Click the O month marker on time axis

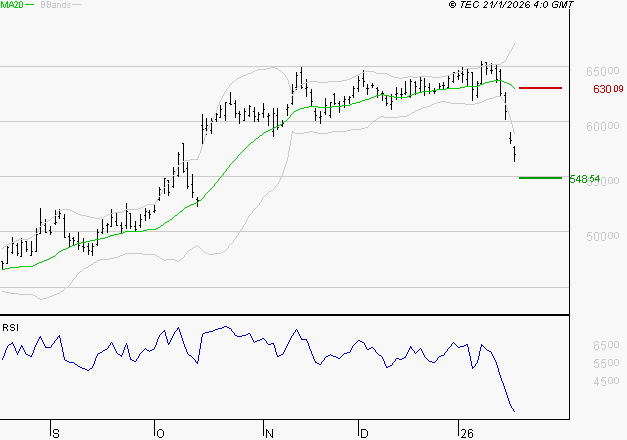pos(160,434)
